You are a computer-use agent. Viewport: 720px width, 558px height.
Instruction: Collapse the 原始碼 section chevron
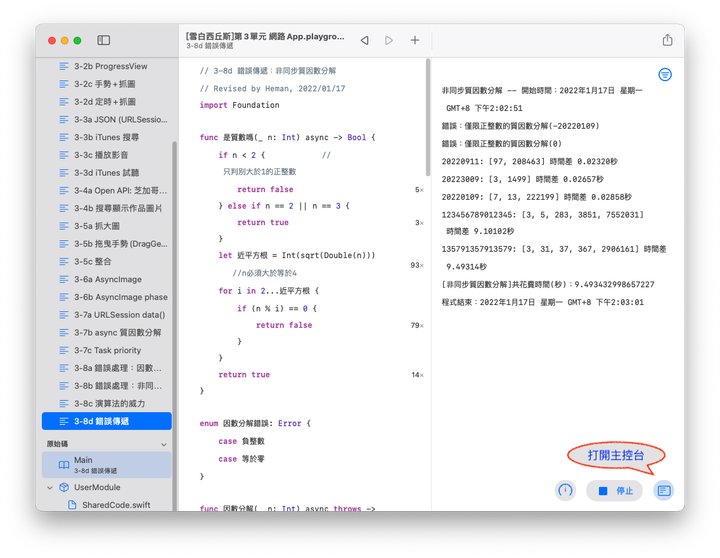click(x=164, y=445)
